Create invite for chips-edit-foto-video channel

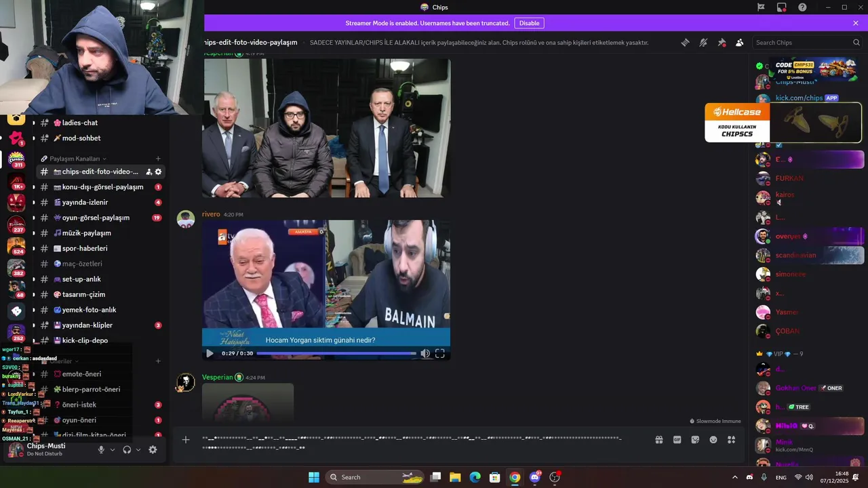click(x=149, y=172)
